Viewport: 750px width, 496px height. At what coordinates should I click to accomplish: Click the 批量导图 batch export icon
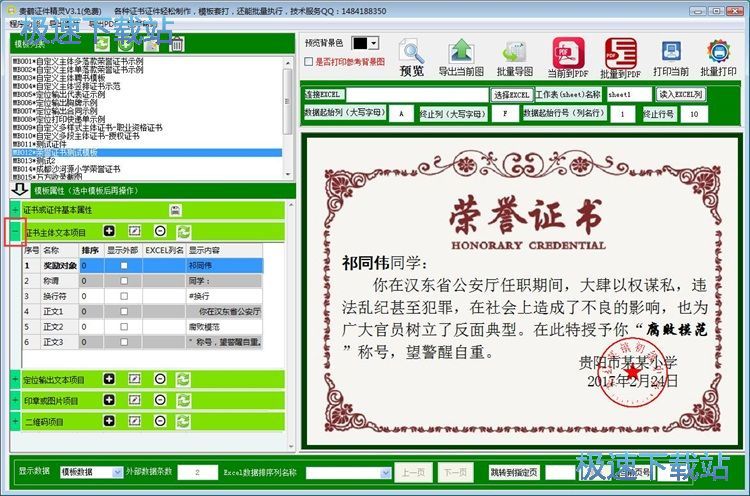(515, 53)
